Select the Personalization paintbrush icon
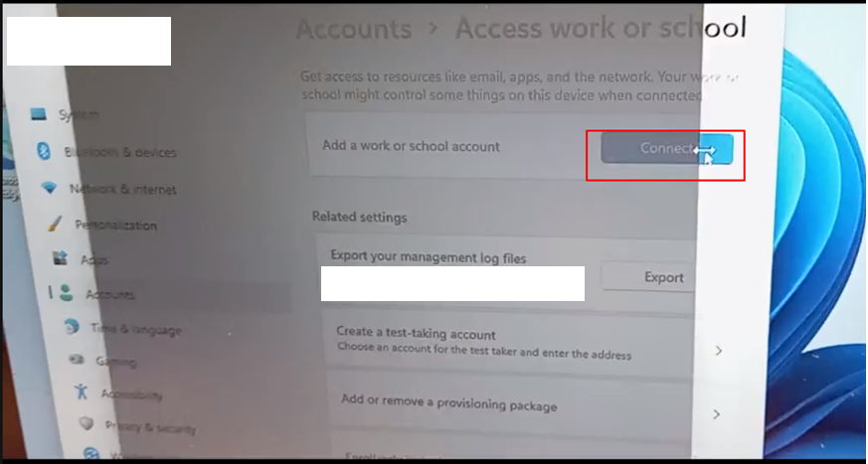Viewport: 868px width, 464px height. click(x=55, y=224)
